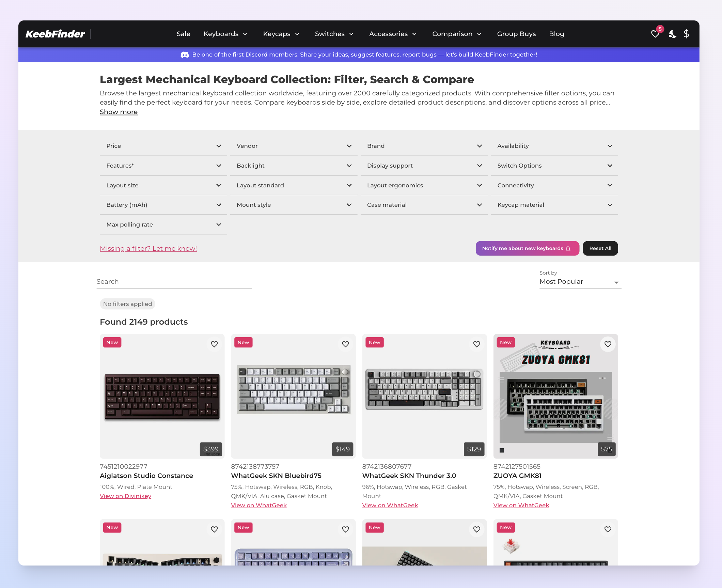Expand the Display support filter
The image size is (722, 588).
click(x=424, y=166)
